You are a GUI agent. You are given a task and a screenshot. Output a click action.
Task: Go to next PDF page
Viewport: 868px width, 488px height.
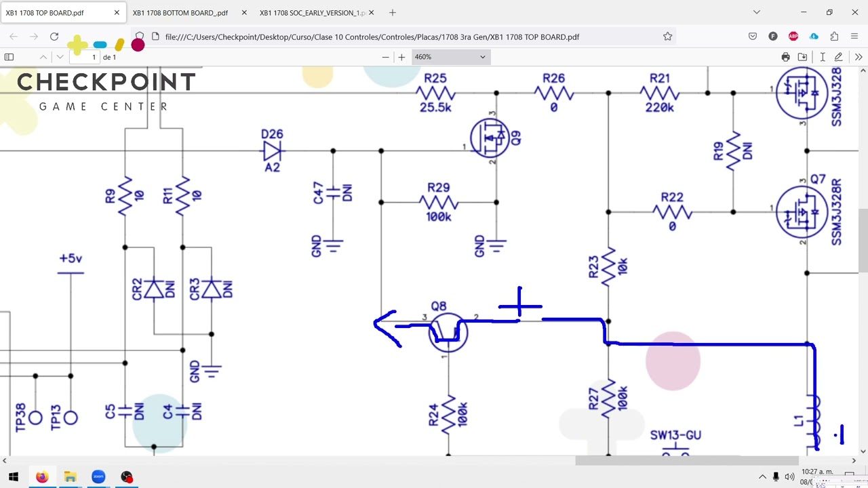pyautogui.click(x=60, y=57)
